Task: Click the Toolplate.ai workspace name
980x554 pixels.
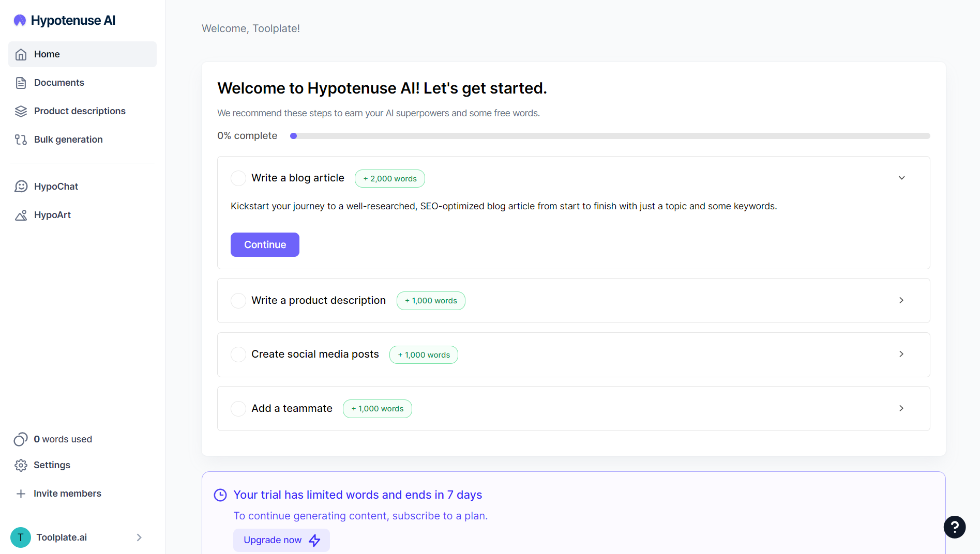Action: click(x=62, y=537)
